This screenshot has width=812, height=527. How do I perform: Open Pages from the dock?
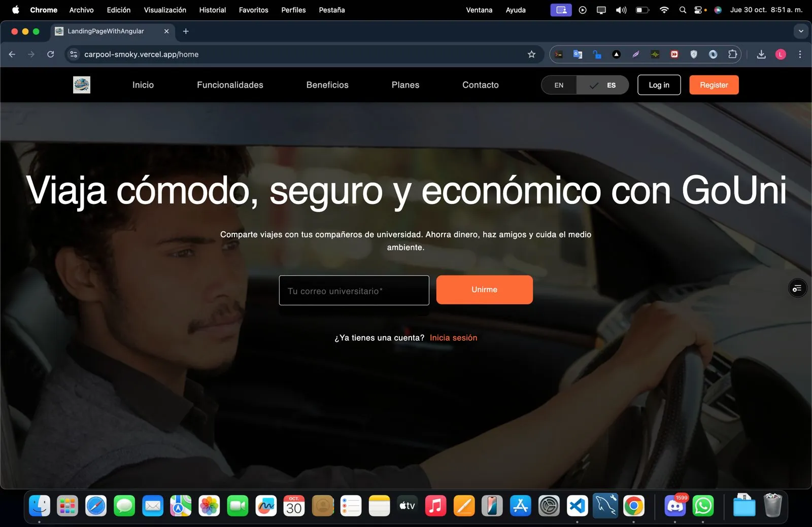click(464, 506)
